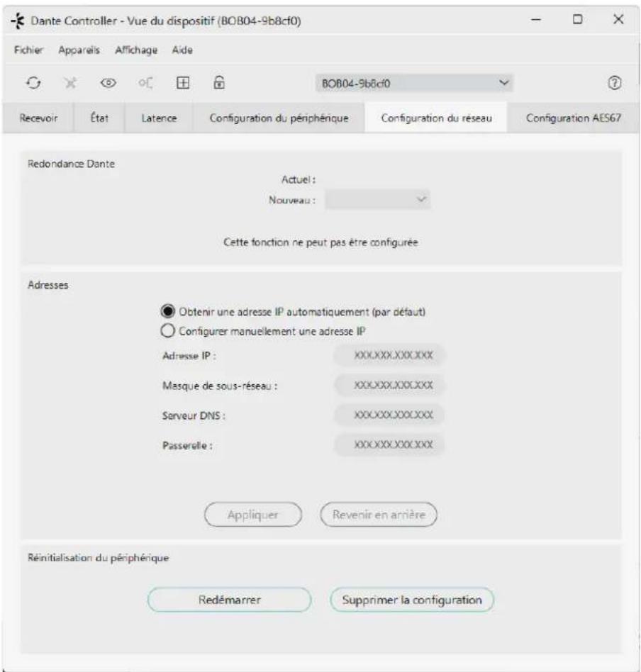Select Configurer manuellement une adresse IP
The image size is (641, 672).
(167, 330)
